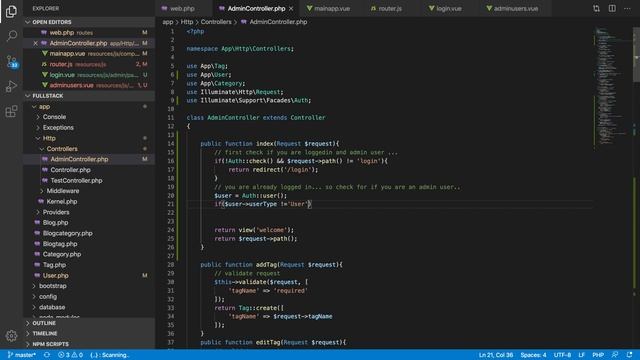Click the Open Changes editor icon
Viewport: 640px width, 360px height.
pos(596,9)
